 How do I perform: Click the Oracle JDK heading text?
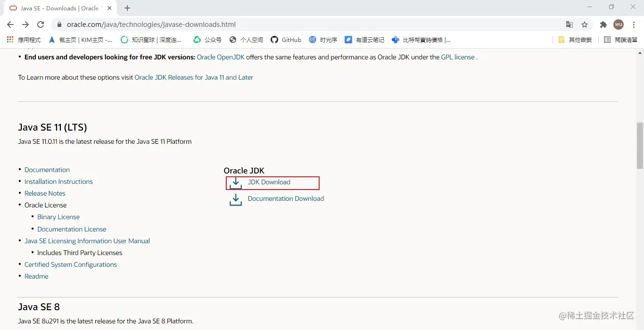[244, 171]
